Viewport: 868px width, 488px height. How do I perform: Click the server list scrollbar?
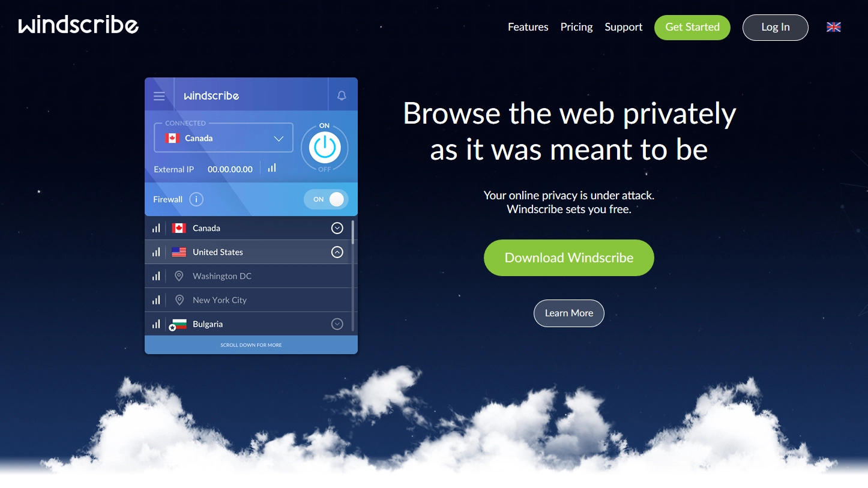[353, 232]
